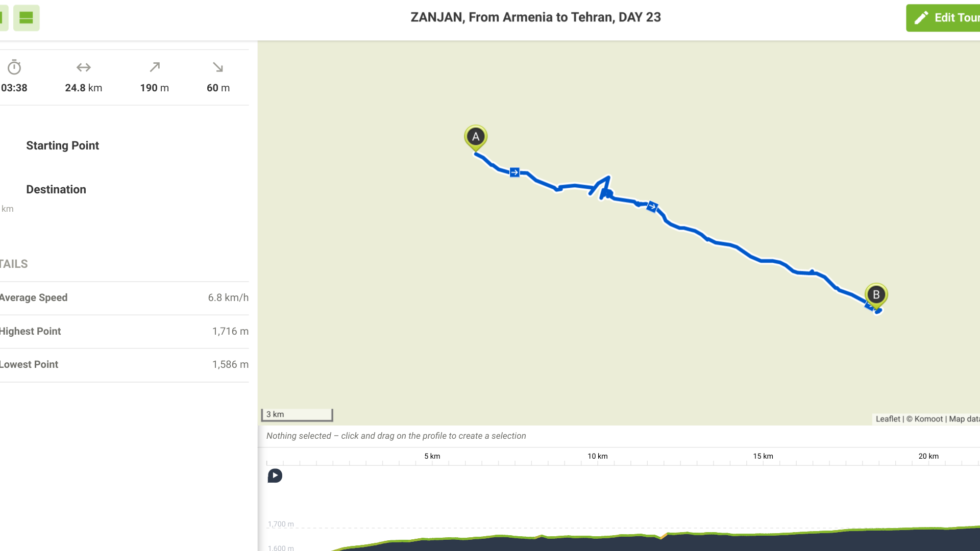Click the Edit Tour button

(944, 18)
